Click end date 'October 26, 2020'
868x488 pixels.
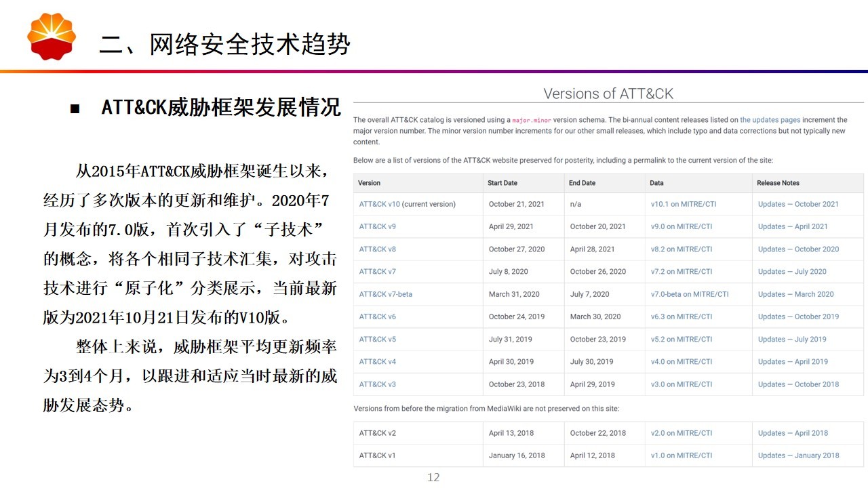coord(598,272)
